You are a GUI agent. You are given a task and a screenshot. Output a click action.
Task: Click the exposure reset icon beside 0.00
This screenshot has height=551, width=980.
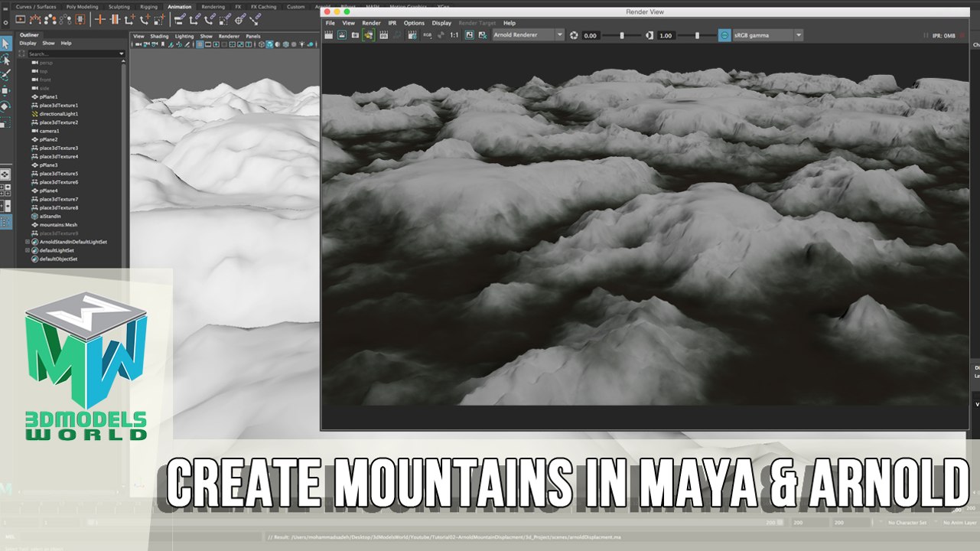[572, 35]
